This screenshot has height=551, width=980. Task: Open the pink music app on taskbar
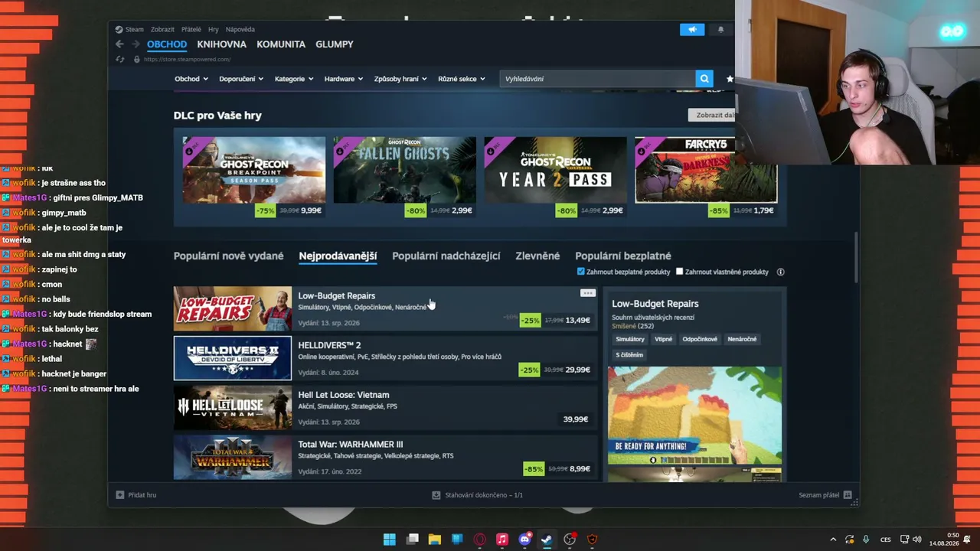click(x=502, y=540)
